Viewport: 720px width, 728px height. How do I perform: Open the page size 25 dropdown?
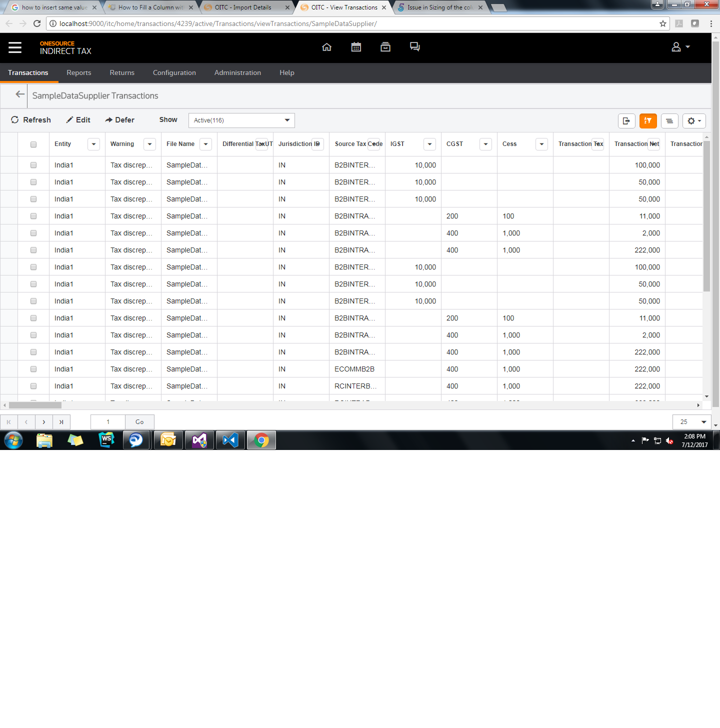(x=692, y=422)
